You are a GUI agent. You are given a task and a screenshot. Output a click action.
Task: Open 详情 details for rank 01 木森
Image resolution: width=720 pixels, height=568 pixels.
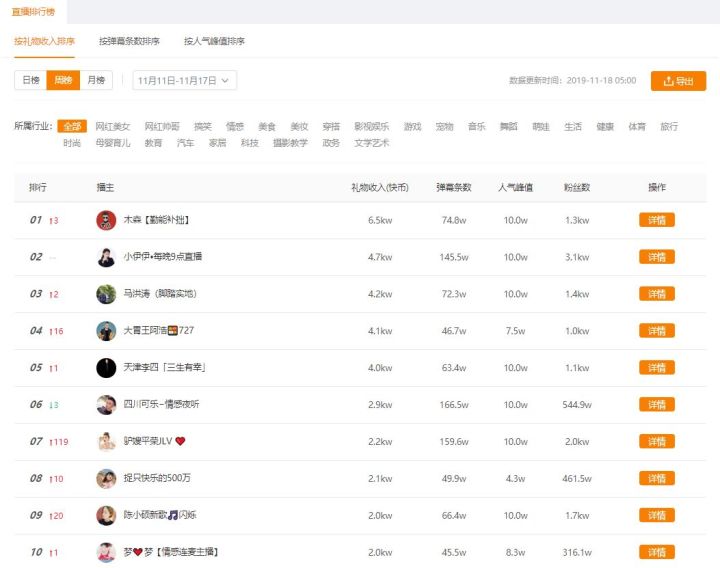tap(657, 220)
